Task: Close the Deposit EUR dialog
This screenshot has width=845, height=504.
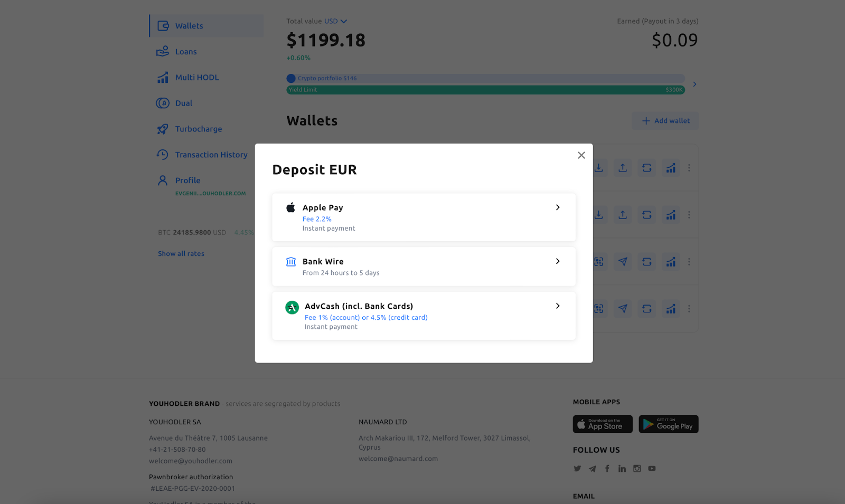Action: click(x=581, y=155)
